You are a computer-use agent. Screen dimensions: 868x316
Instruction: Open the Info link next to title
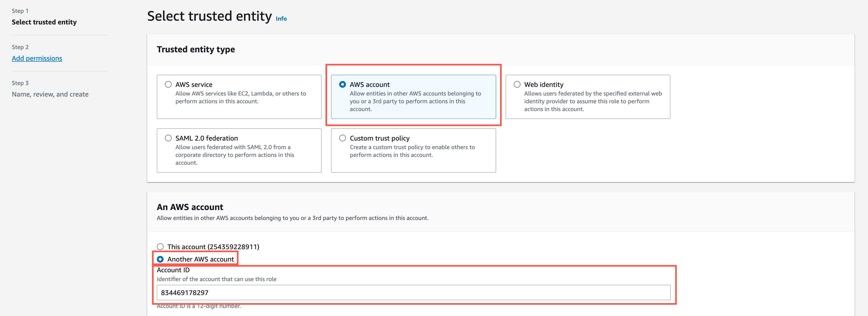tap(281, 19)
